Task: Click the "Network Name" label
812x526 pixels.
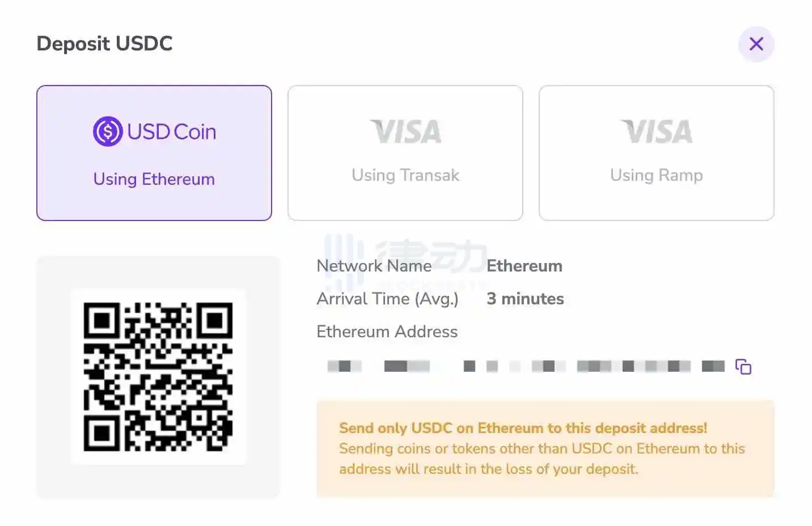Action: click(374, 266)
